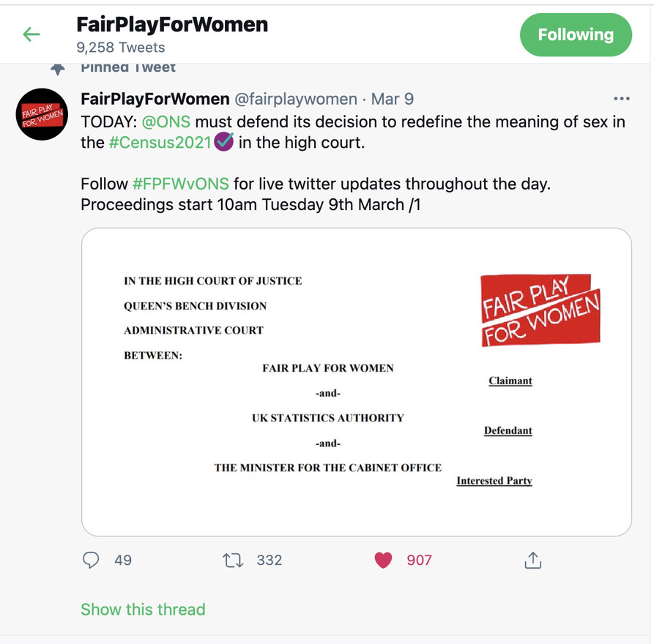Open the court document image

(356, 381)
